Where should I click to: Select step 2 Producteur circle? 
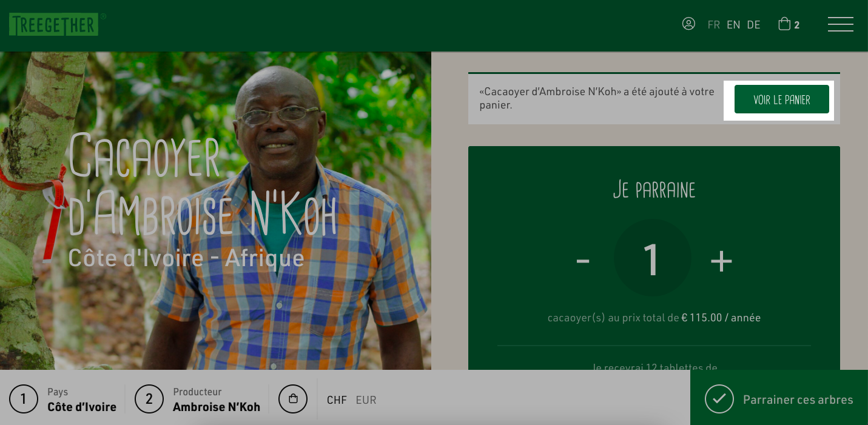coord(149,399)
